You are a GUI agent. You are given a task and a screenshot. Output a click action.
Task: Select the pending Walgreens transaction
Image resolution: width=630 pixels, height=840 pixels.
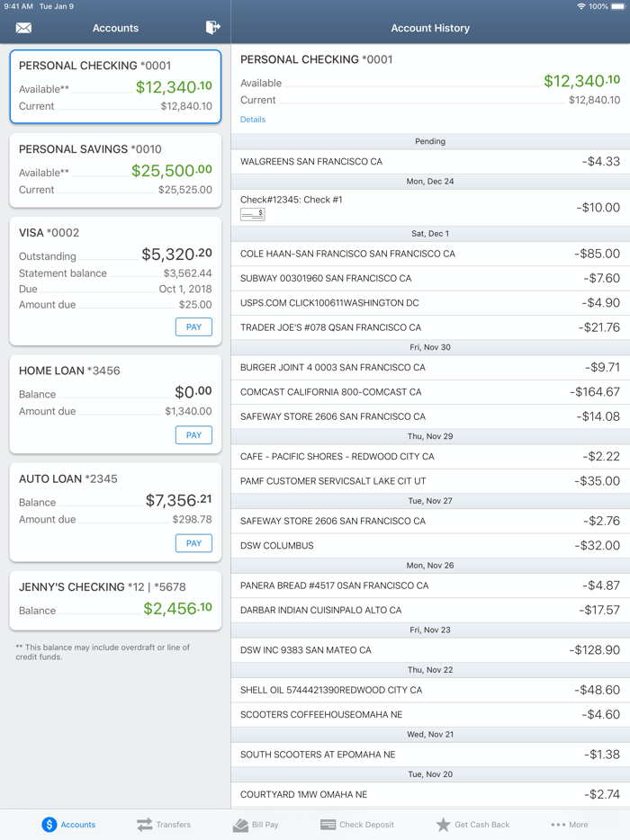[430, 161]
